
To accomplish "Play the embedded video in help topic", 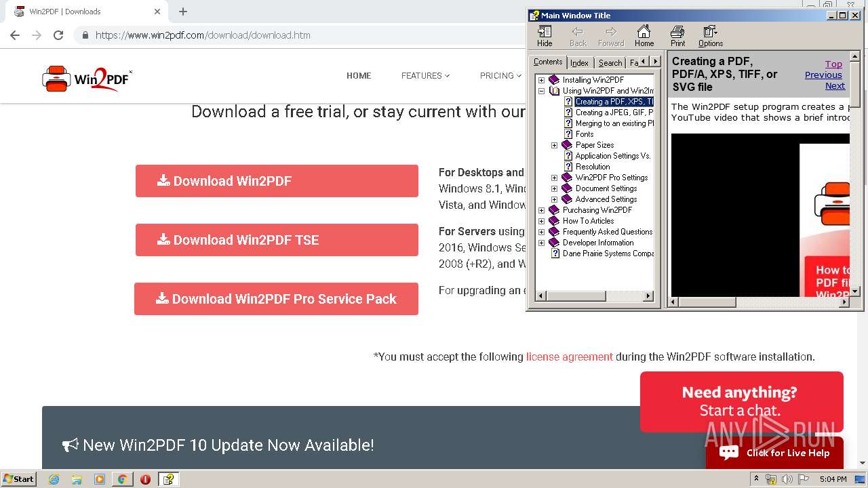I will point(760,215).
